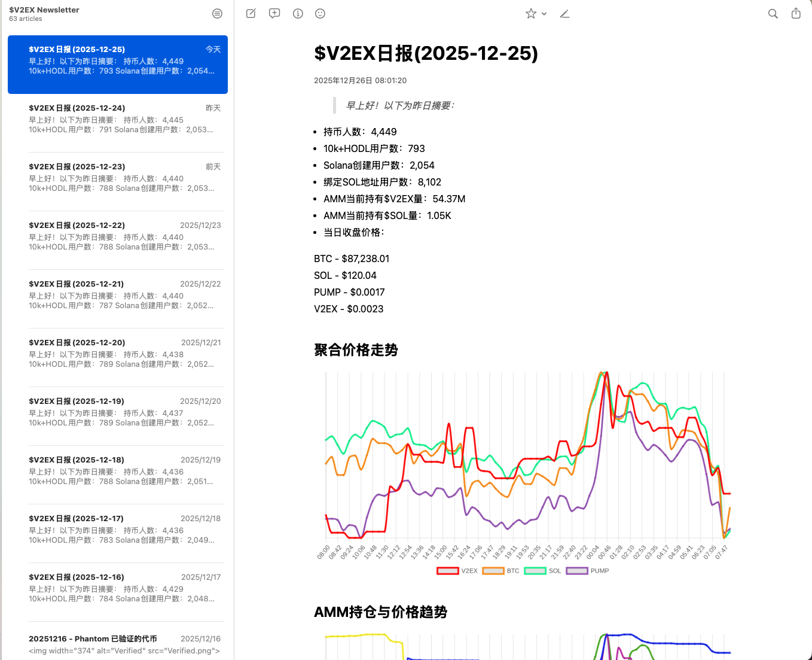The image size is (812, 660).
Task: Click the 昨天 date label in list
Action: tap(213, 108)
